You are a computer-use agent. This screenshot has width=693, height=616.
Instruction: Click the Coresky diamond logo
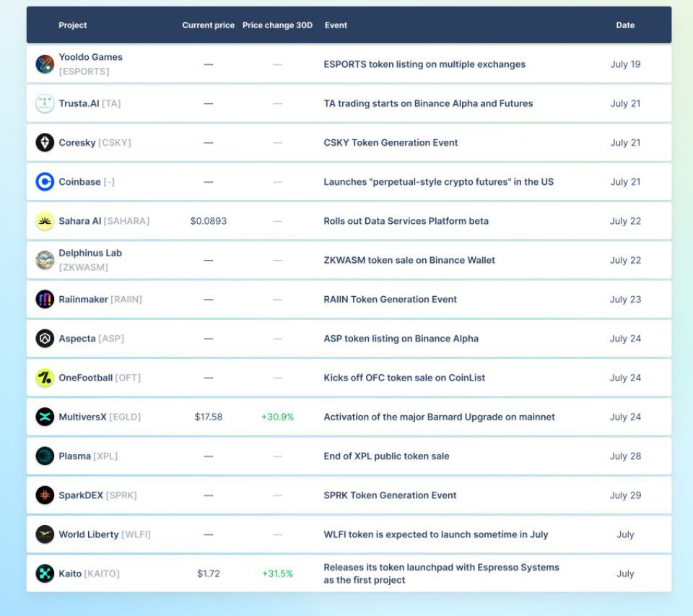(x=45, y=142)
